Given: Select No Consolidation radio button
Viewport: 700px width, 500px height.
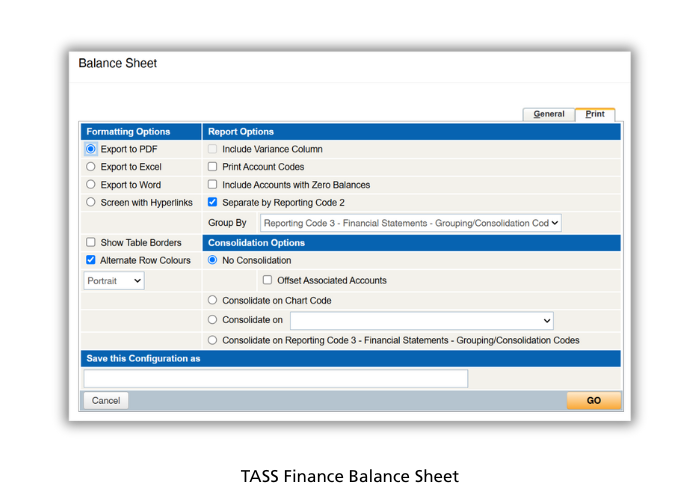Looking at the screenshot, I should [212, 260].
